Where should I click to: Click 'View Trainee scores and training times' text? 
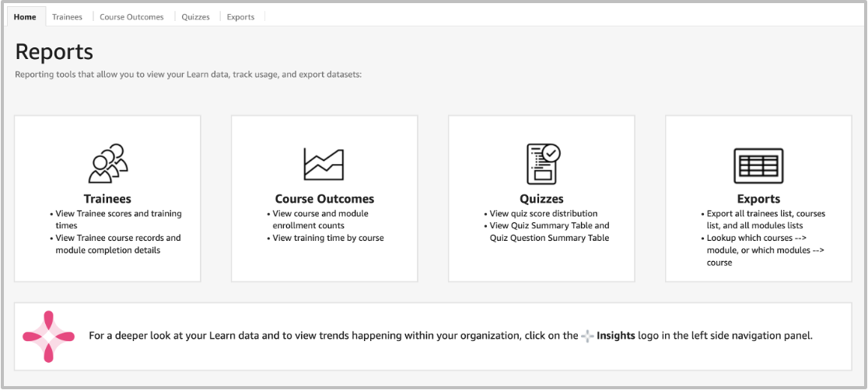coord(118,220)
